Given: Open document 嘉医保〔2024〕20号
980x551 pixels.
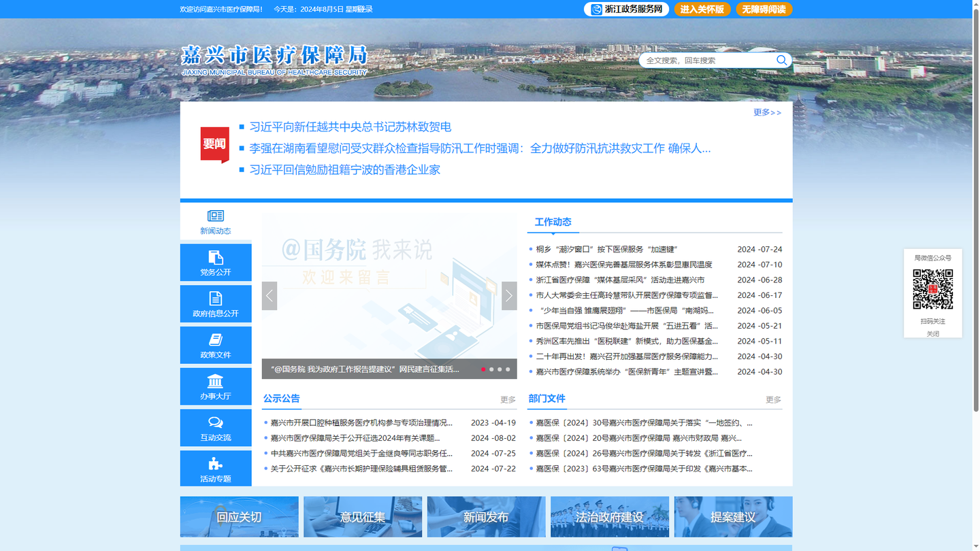Looking at the screenshot, I should [638, 438].
